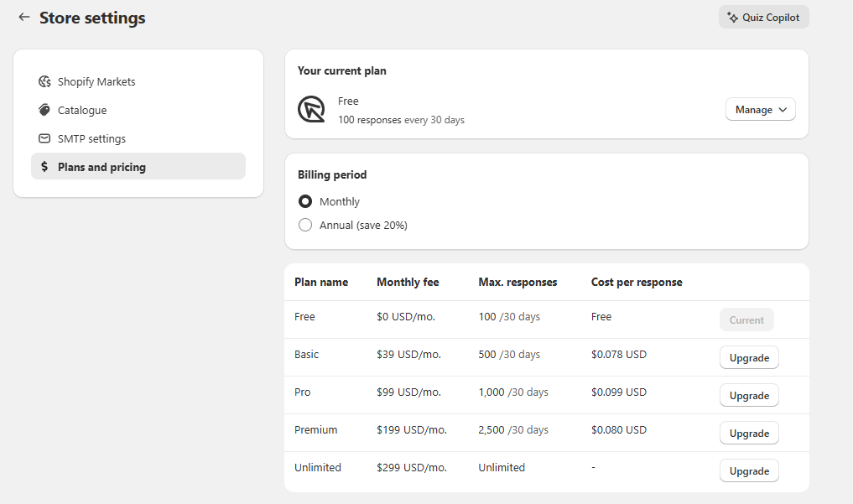
Task: Click the dollar icon for Plans and pricing
Action: (44, 166)
